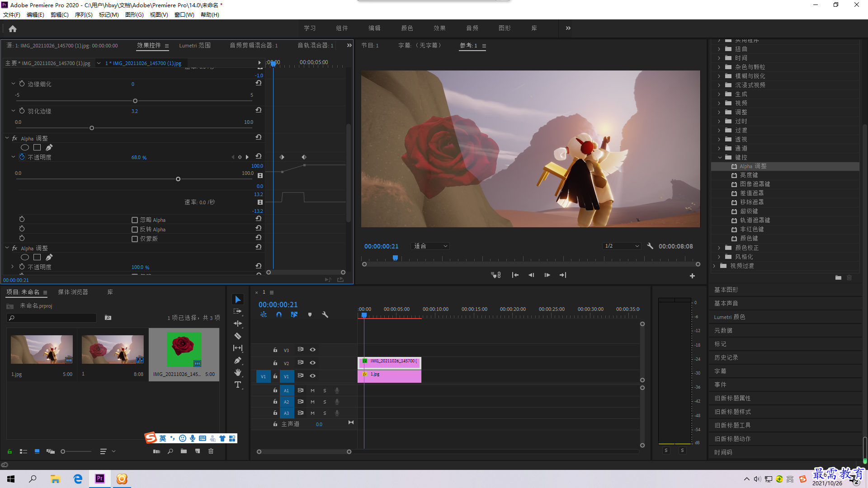This screenshot has height=488, width=868.
Task: Click Play button in program monitor
Action: pos(547,275)
